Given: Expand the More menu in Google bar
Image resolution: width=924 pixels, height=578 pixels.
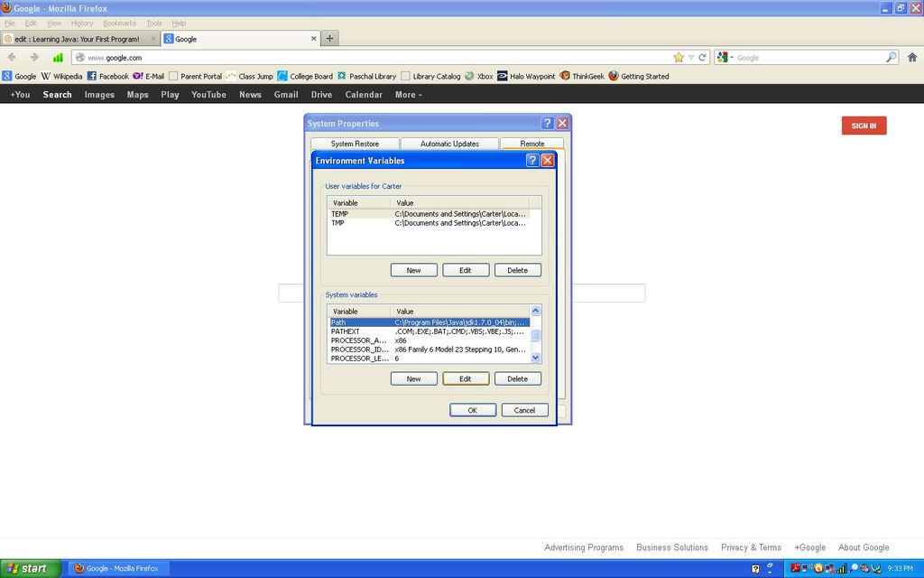Looking at the screenshot, I should pyautogui.click(x=409, y=94).
